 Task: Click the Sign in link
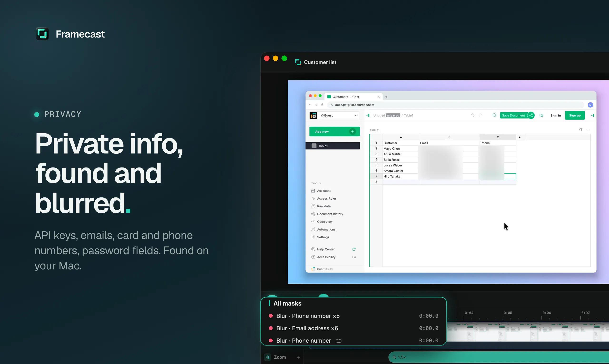(x=555, y=115)
